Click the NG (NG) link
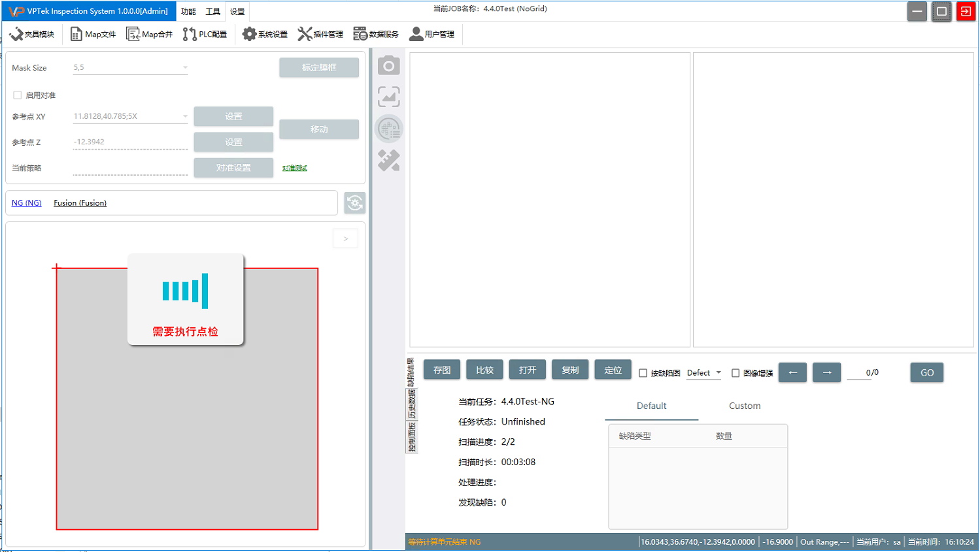The image size is (980, 552). 27,203
